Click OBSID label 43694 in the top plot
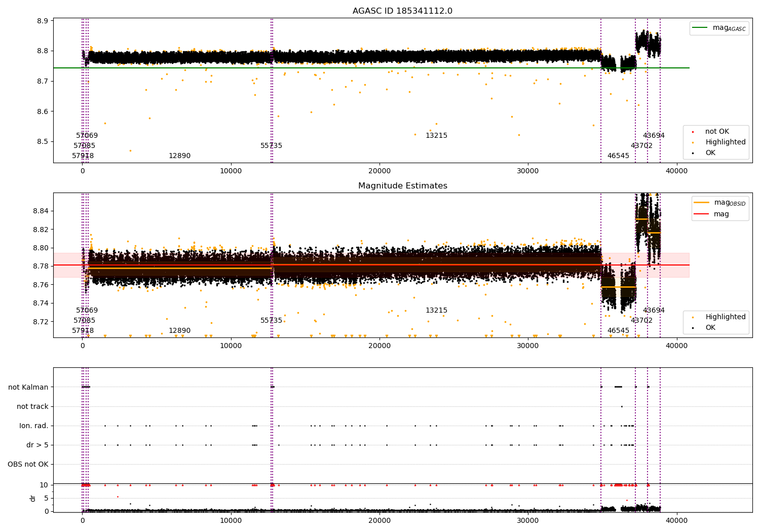The width and height of the screenshot is (760, 532). 654,136
